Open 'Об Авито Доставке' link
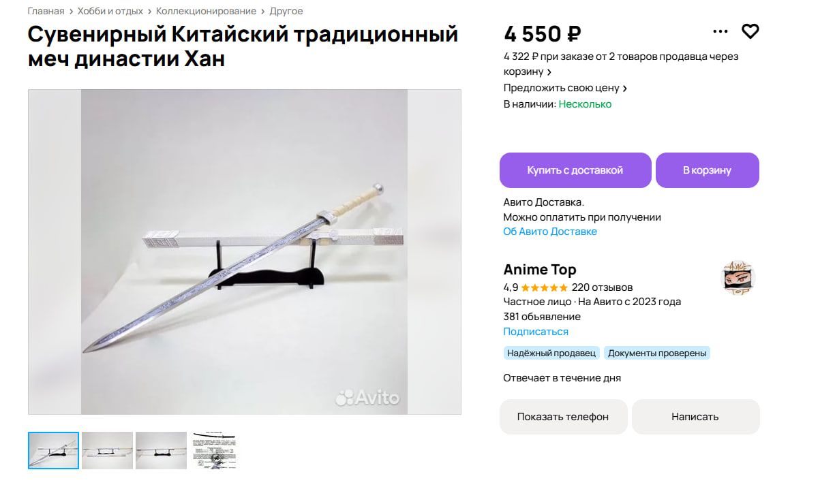 [x=550, y=232]
